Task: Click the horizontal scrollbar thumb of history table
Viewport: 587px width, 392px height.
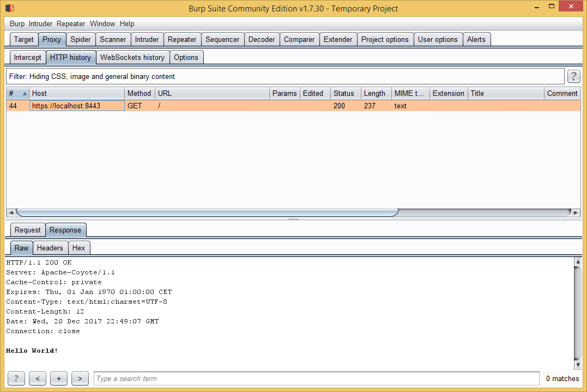Action: click(208, 212)
